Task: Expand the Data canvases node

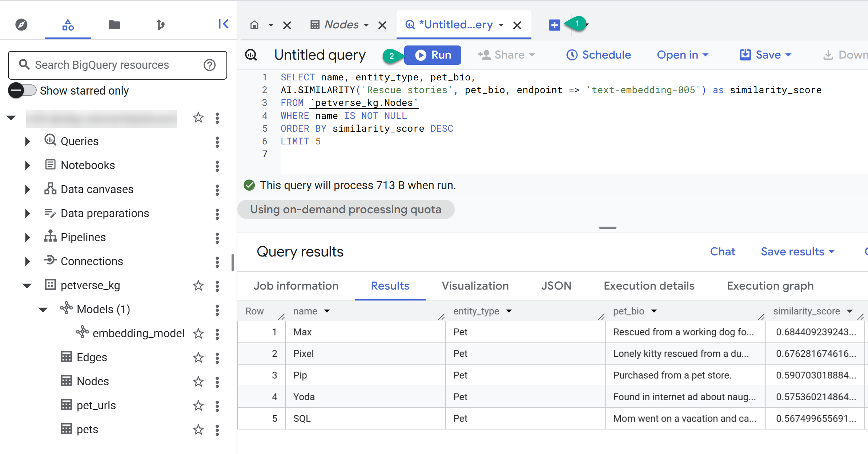Action: (28, 189)
